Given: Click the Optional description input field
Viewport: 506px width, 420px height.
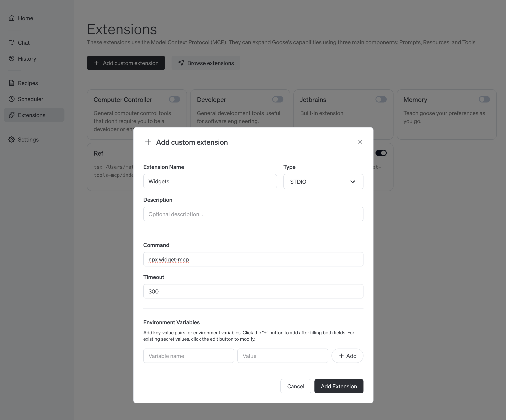Looking at the screenshot, I should click(253, 214).
